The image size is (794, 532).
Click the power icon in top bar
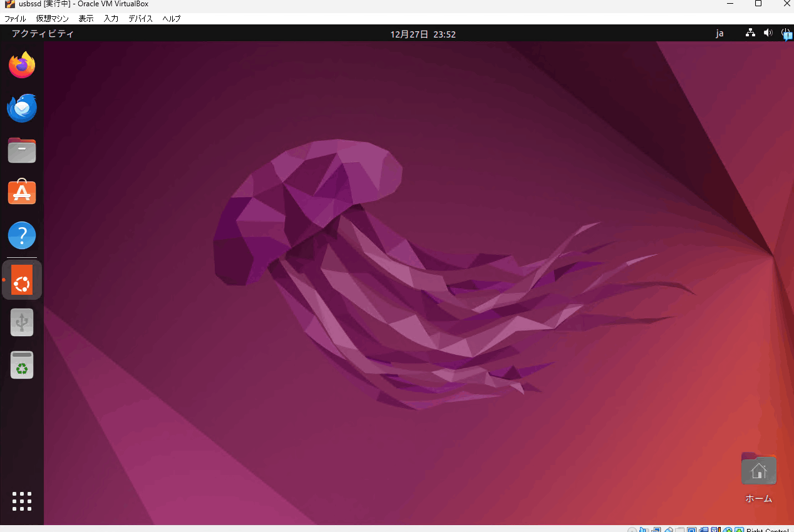tap(786, 34)
